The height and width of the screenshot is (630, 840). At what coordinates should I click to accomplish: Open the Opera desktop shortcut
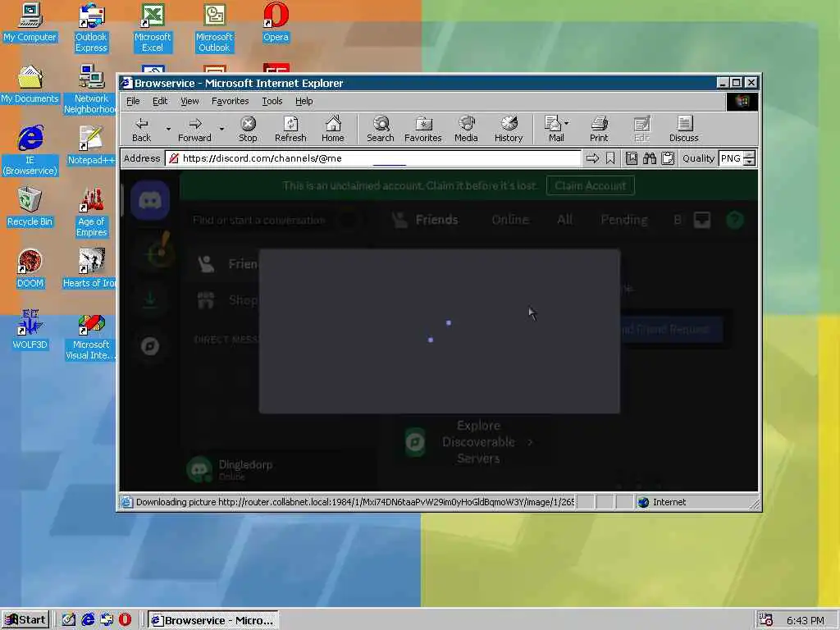pos(276,23)
